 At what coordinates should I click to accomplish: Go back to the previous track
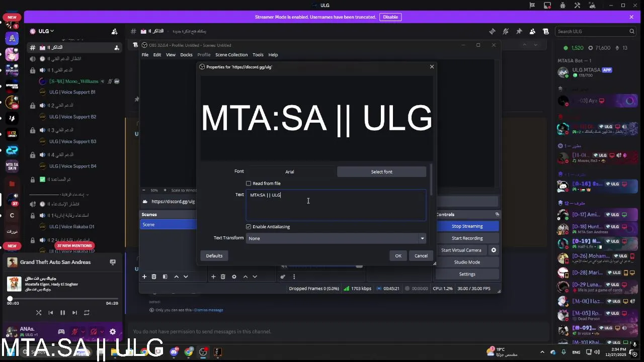coord(50,313)
